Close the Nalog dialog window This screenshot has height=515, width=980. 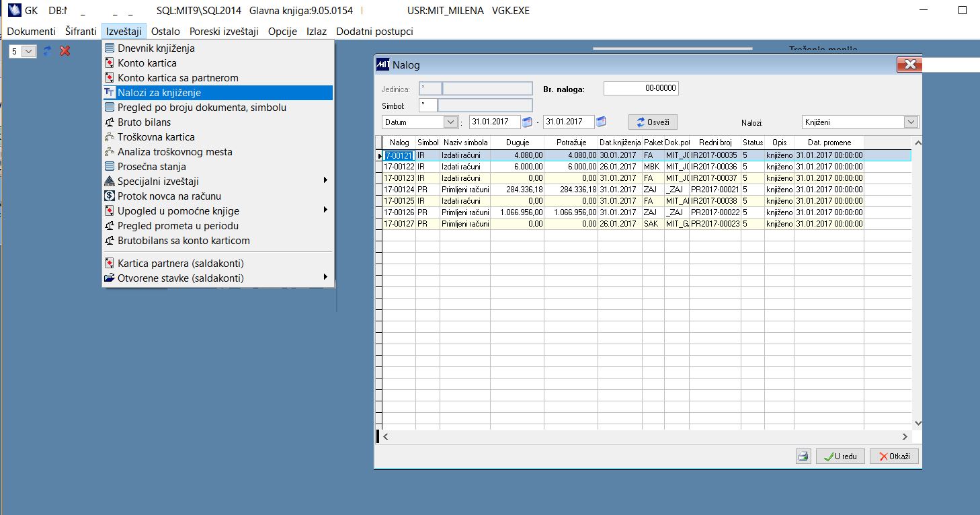[x=909, y=65]
